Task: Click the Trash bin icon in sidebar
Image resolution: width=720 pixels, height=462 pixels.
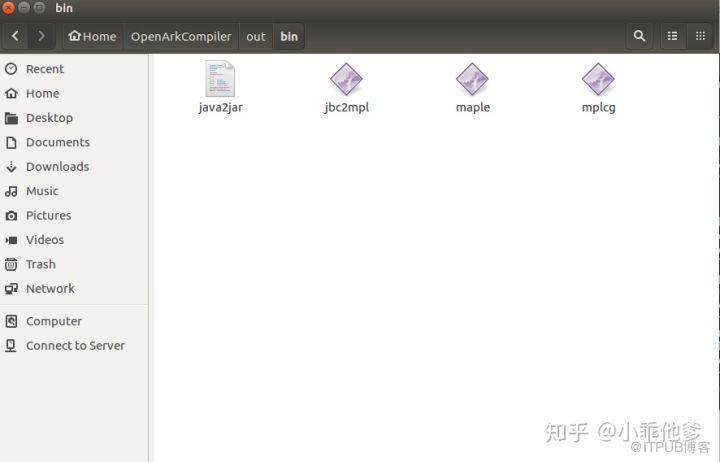Action: [11, 264]
